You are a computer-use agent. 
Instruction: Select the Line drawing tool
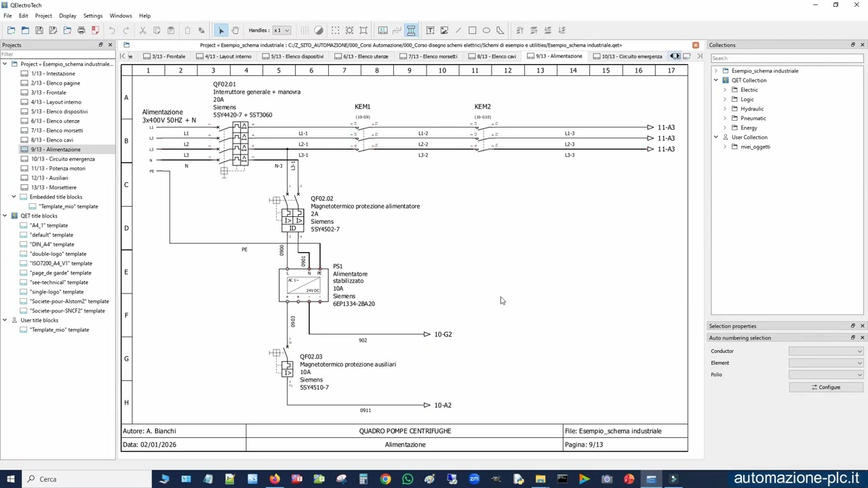click(458, 30)
